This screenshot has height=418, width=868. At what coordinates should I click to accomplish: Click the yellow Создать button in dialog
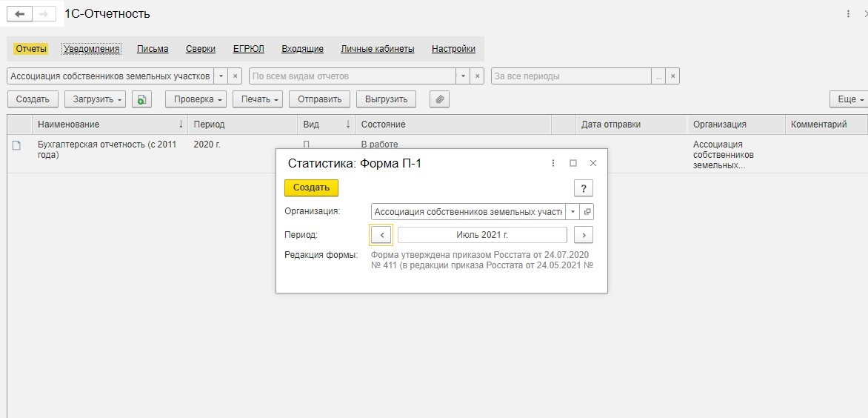(311, 188)
